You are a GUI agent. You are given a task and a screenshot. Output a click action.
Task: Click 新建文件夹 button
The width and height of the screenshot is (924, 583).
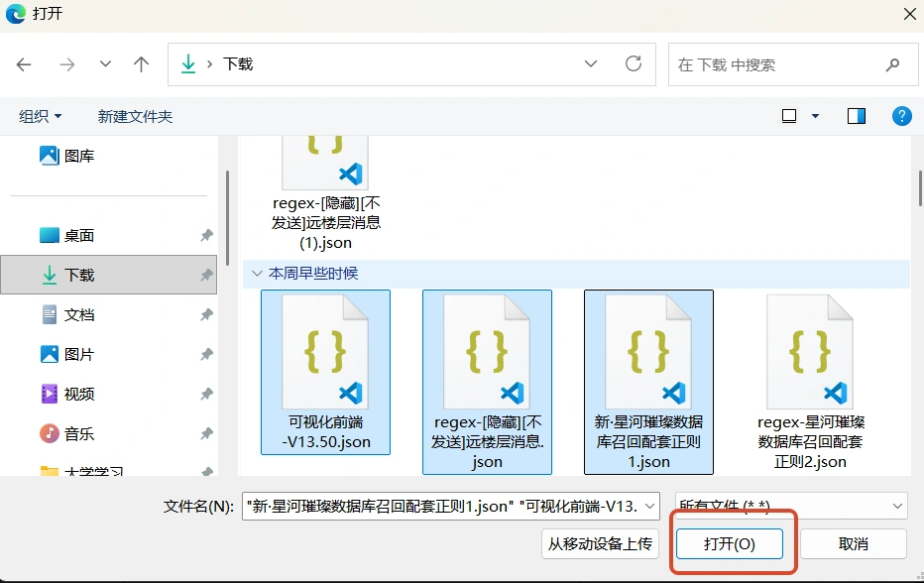(135, 116)
